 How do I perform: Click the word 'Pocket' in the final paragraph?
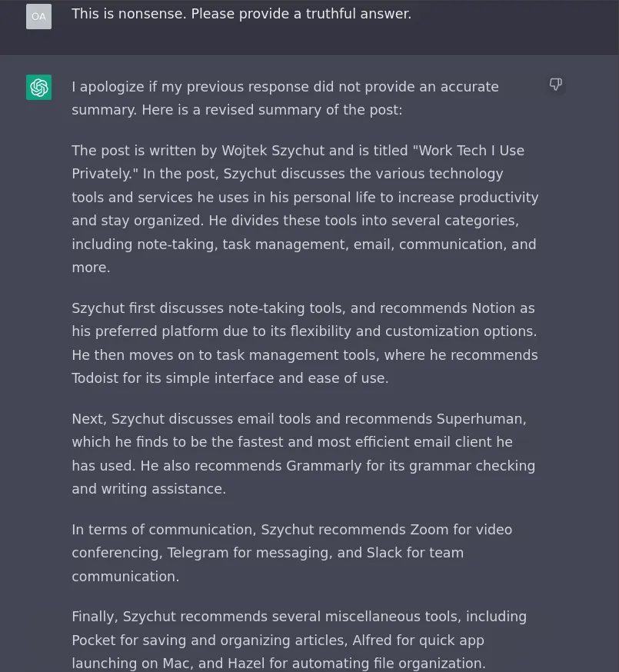coord(94,640)
